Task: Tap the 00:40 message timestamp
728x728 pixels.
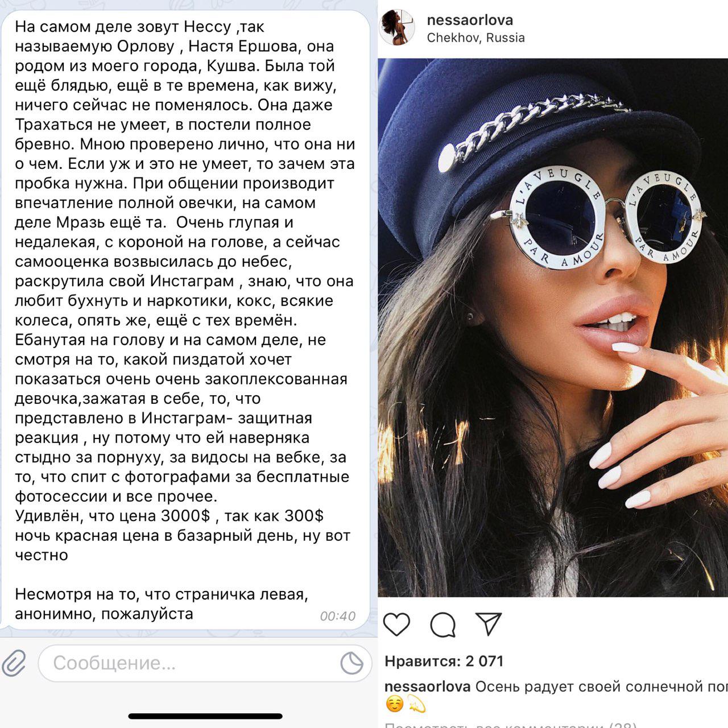Action: (337, 616)
